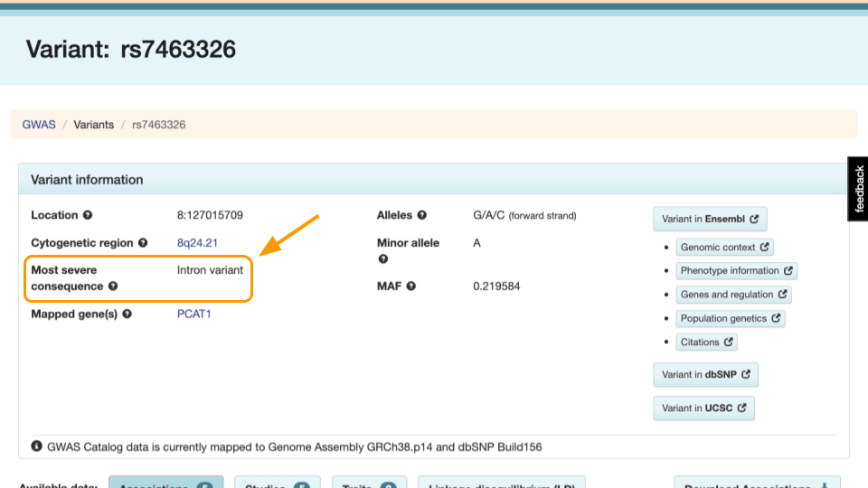Click the info icon before GWAS Catalog note
The width and height of the screenshot is (868, 488).
pos(36,446)
